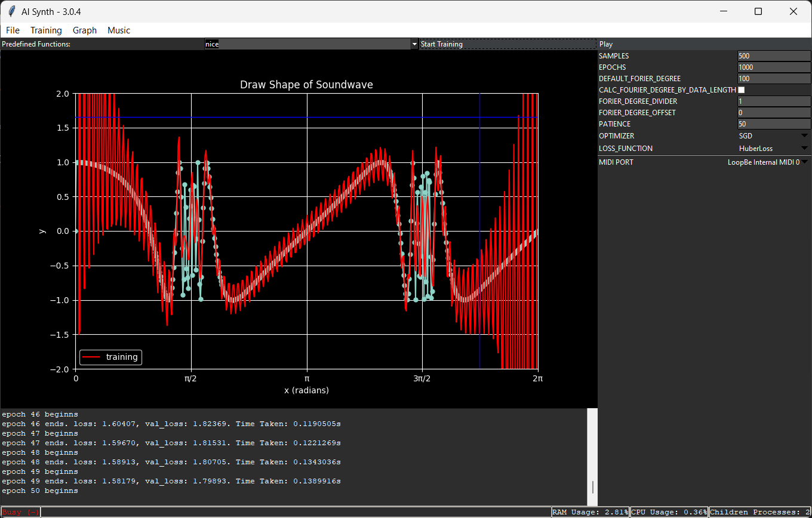Viewport: 812px width, 518px height.
Task: Open the MIDI PORT LoopBe selector
Action: coord(767,162)
